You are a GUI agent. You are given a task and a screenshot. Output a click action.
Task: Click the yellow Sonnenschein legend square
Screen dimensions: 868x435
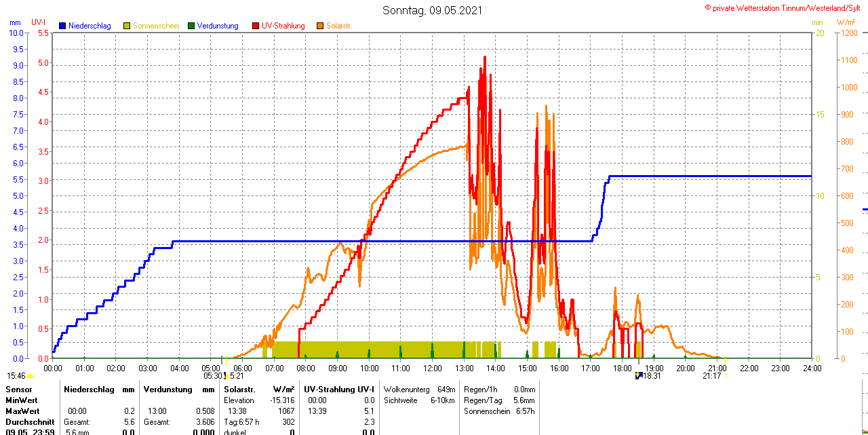pos(127,26)
